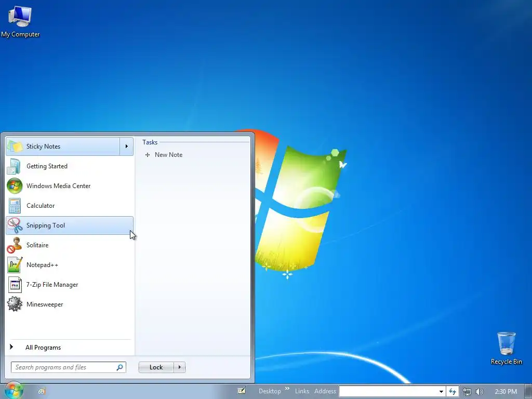The image size is (532, 399).
Task: Open 7-Zip File Manager
Action: pos(70,285)
